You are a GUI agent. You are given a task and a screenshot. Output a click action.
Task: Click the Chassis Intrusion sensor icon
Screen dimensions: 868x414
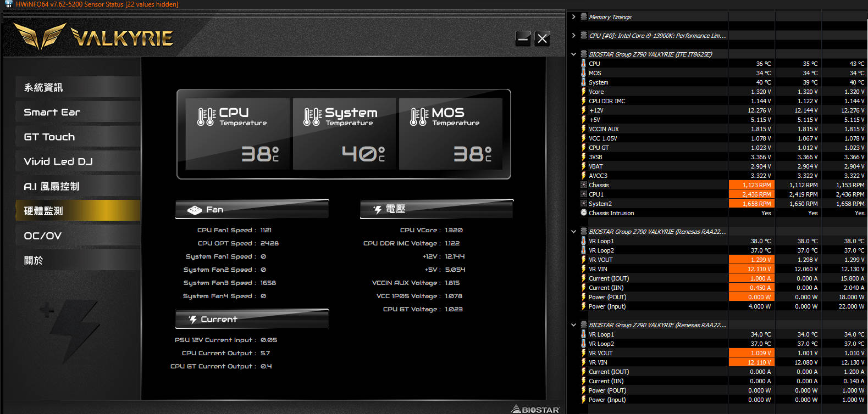[583, 213]
